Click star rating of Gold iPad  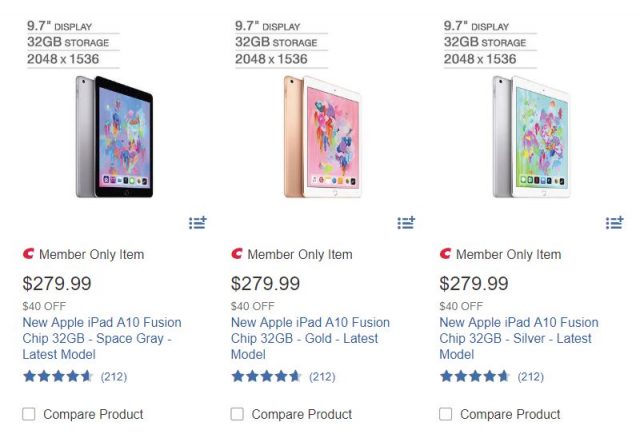click(x=266, y=377)
